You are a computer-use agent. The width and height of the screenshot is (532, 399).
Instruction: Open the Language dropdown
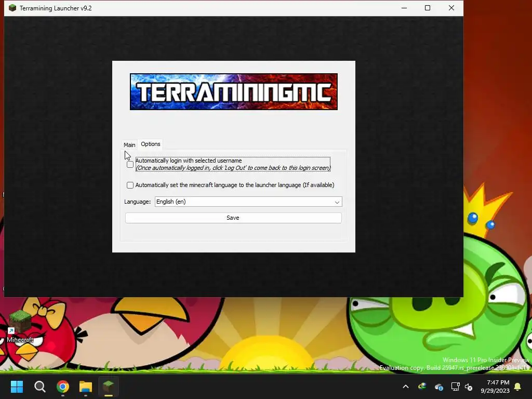(248, 202)
